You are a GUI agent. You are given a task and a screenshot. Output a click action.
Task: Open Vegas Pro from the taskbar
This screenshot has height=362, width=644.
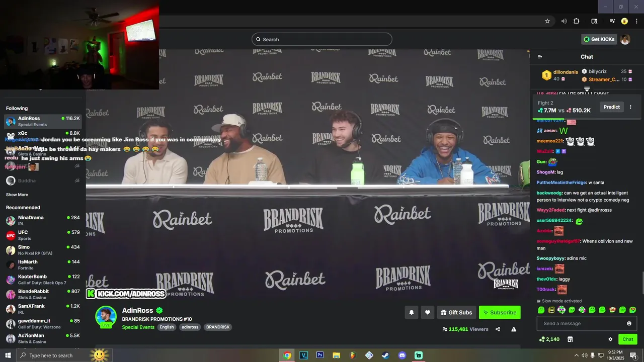303,355
